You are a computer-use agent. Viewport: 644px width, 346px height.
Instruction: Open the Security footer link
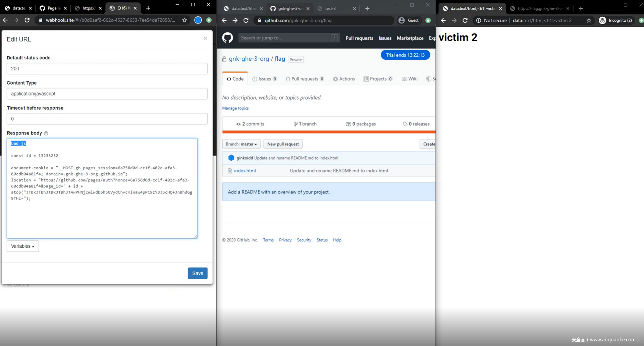tap(304, 240)
